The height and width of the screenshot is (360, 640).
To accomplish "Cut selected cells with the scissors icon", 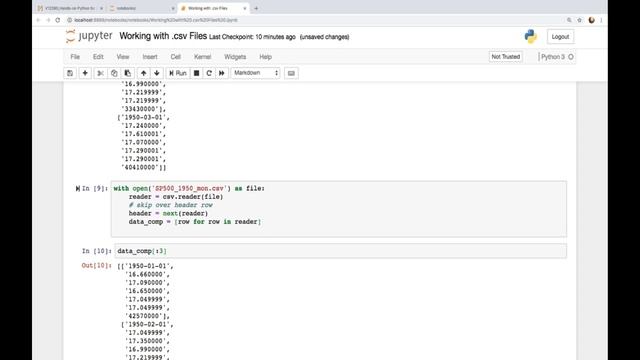I will [x=100, y=73].
